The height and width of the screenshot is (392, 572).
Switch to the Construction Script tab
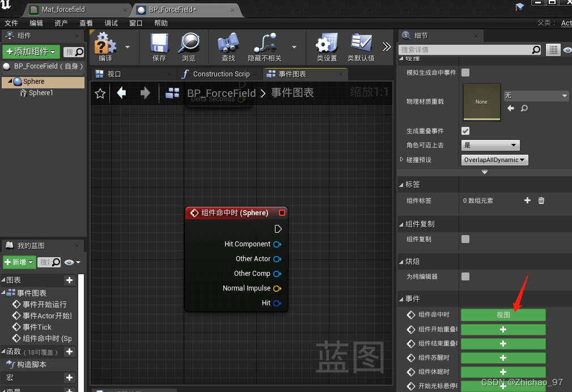point(221,74)
